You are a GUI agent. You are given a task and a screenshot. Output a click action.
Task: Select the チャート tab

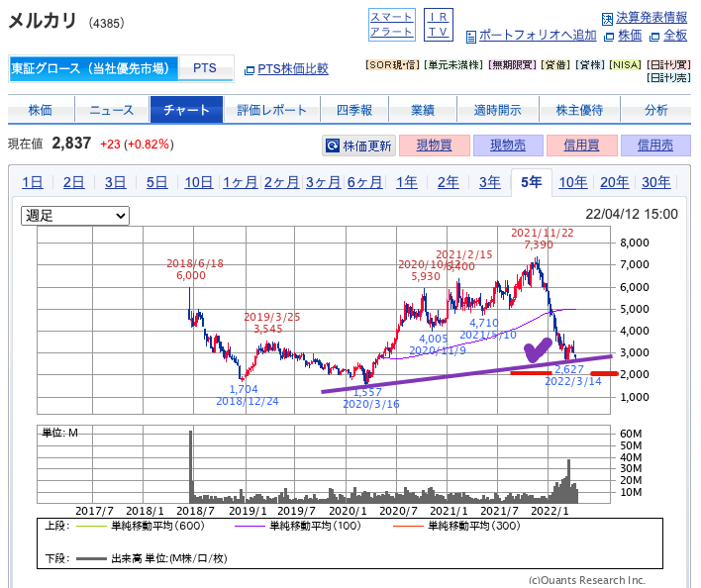(186, 110)
